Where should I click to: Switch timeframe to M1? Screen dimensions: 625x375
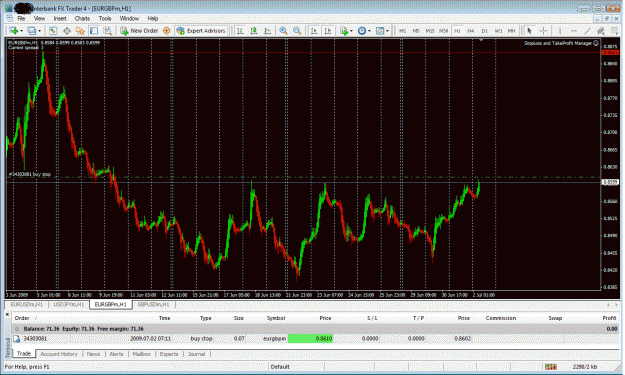click(x=403, y=31)
